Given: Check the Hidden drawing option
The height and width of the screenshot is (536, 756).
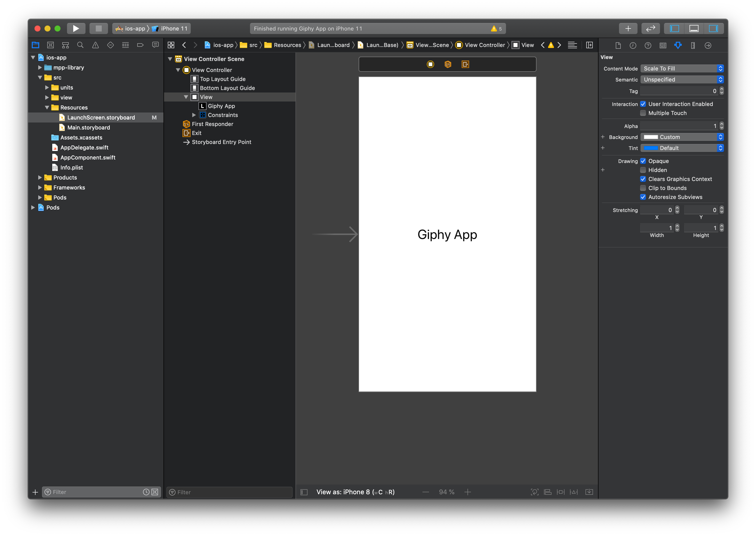Looking at the screenshot, I should tap(643, 170).
